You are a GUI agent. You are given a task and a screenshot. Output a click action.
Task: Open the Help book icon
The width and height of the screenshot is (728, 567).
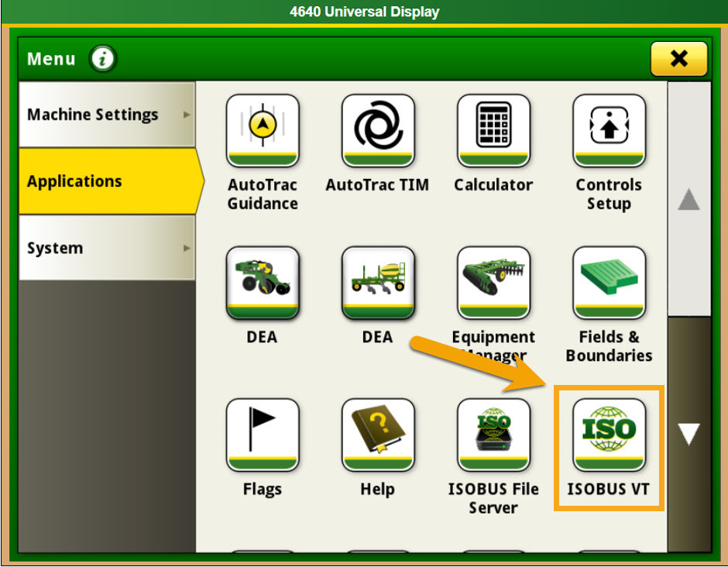[x=378, y=435]
